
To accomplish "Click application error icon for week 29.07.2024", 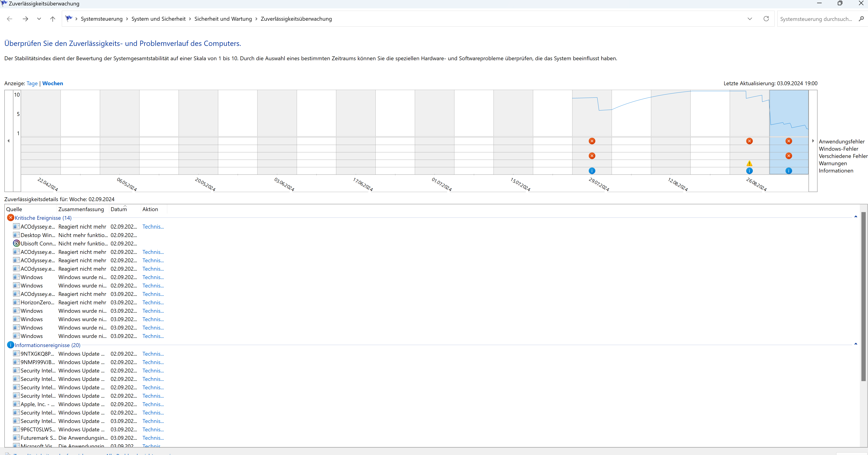I will (x=592, y=141).
